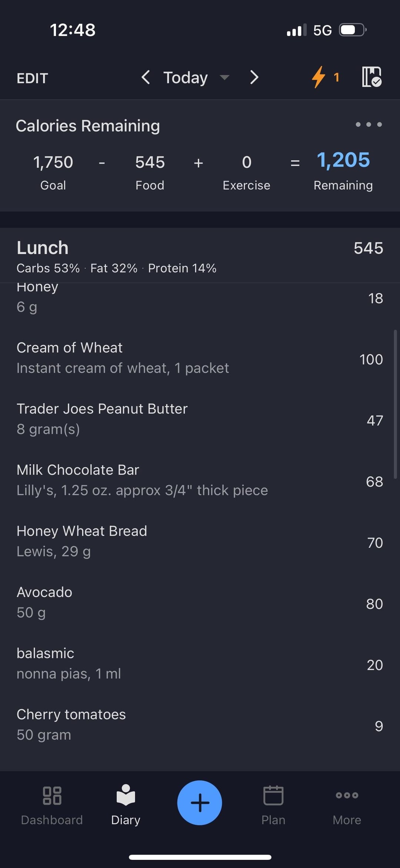The image size is (400, 868).
Task: Open the Diary tab
Action: click(126, 803)
